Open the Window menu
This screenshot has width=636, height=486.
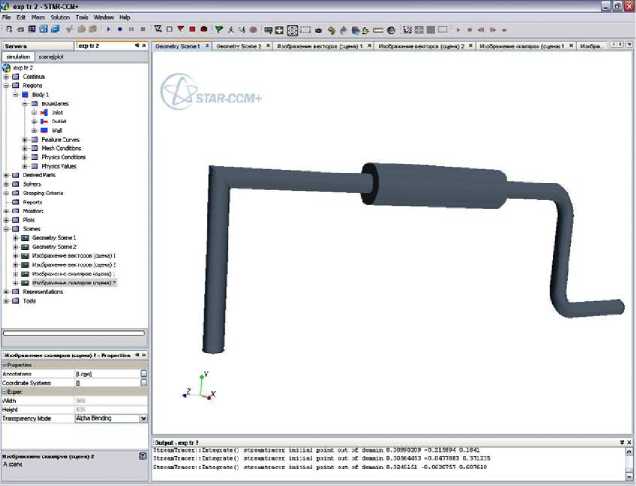pos(103,17)
